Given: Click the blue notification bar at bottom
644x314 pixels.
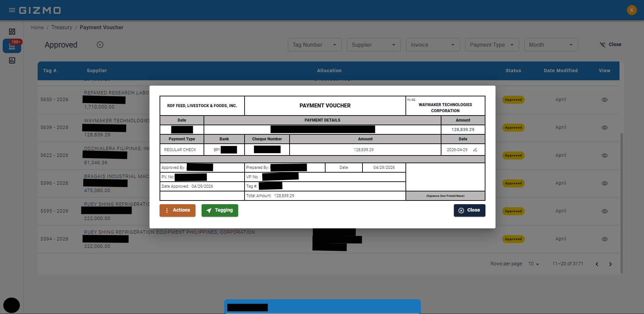Looking at the screenshot, I should [x=323, y=306].
